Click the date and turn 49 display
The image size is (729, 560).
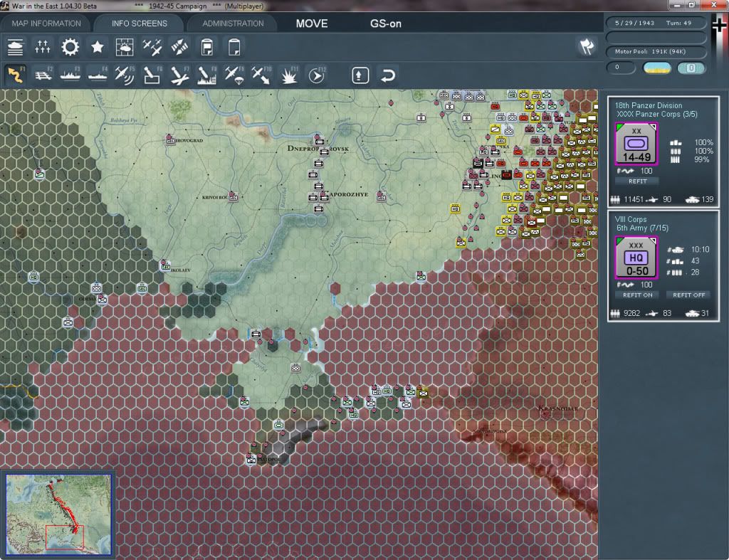[656, 23]
